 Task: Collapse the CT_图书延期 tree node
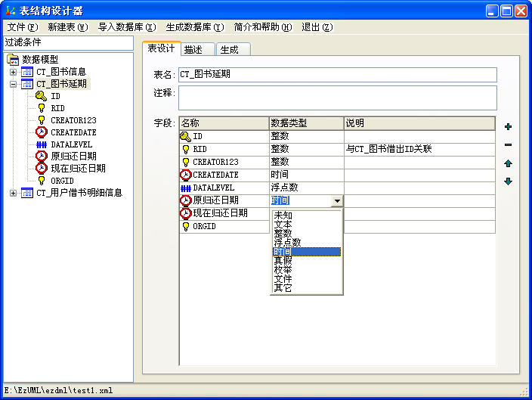pyautogui.click(x=13, y=84)
